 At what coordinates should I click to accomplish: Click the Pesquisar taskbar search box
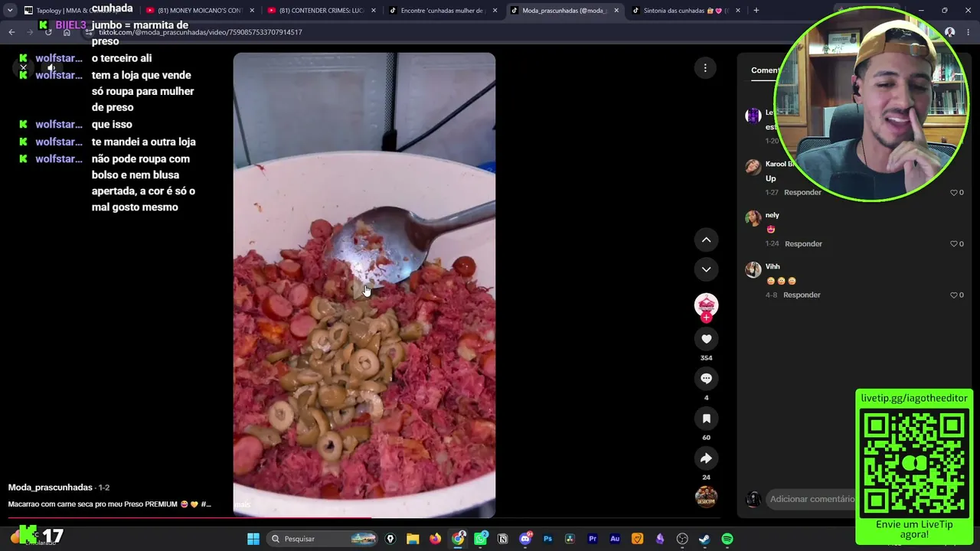(x=322, y=539)
